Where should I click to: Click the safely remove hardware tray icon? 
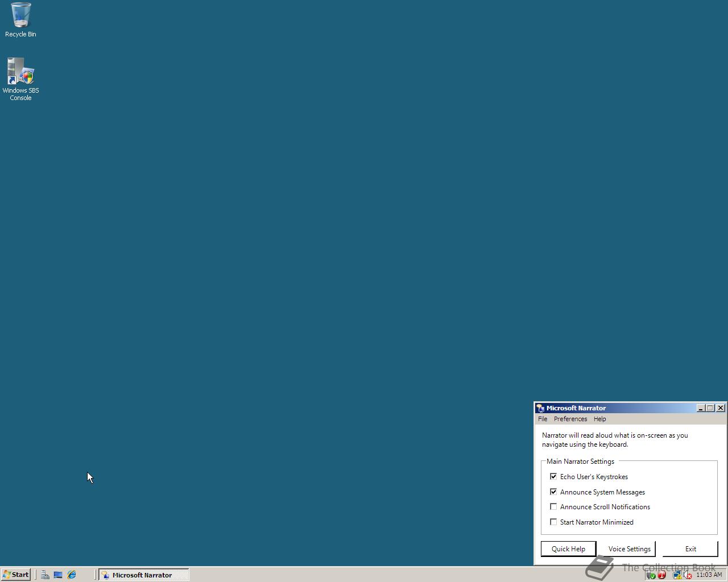pyautogui.click(x=651, y=575)
